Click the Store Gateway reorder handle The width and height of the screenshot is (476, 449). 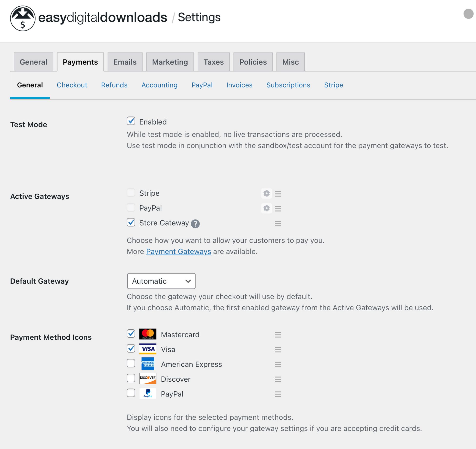pyautogui.click(x=278, y=224)
